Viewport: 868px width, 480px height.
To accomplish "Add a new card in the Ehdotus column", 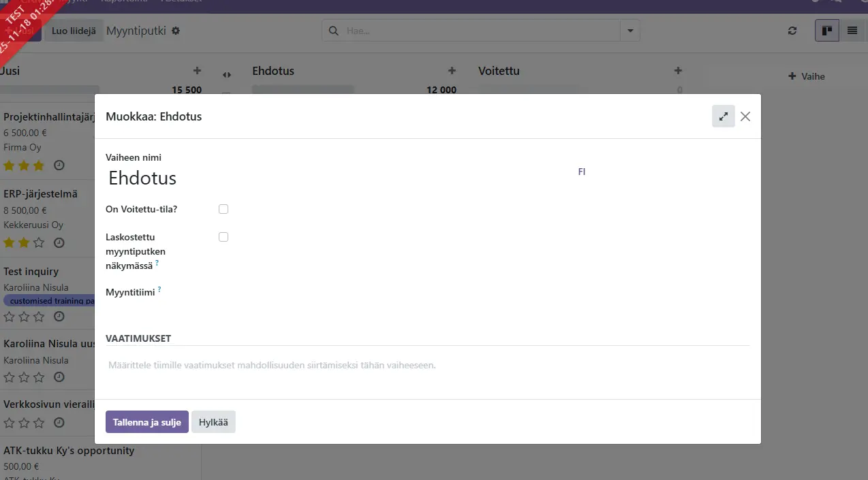I will pos(452,71).
